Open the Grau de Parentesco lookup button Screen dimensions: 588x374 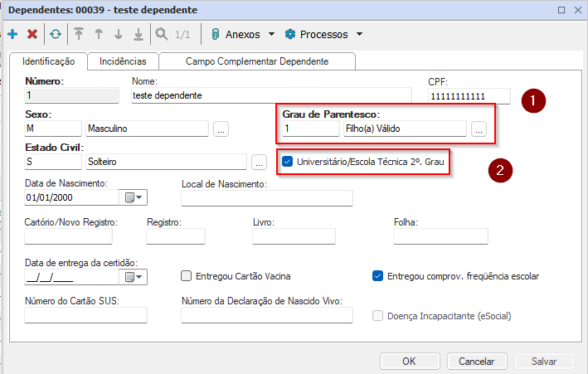tap(479, 129)
